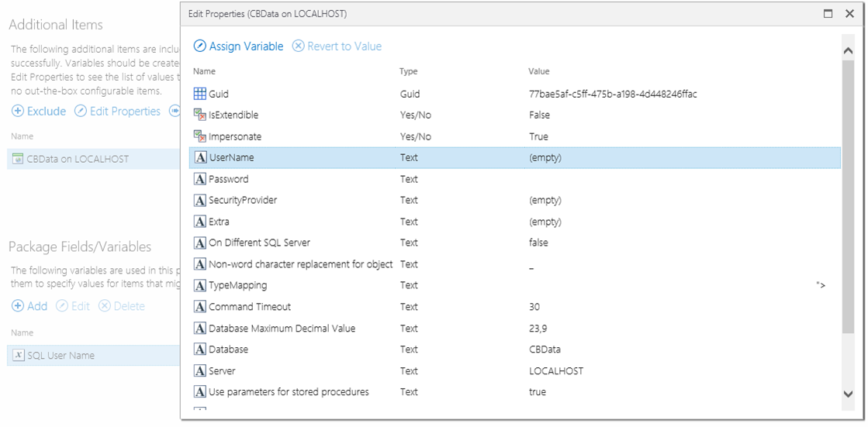
Task: Sort by the Value column header
Action: (x=539, y=71)
